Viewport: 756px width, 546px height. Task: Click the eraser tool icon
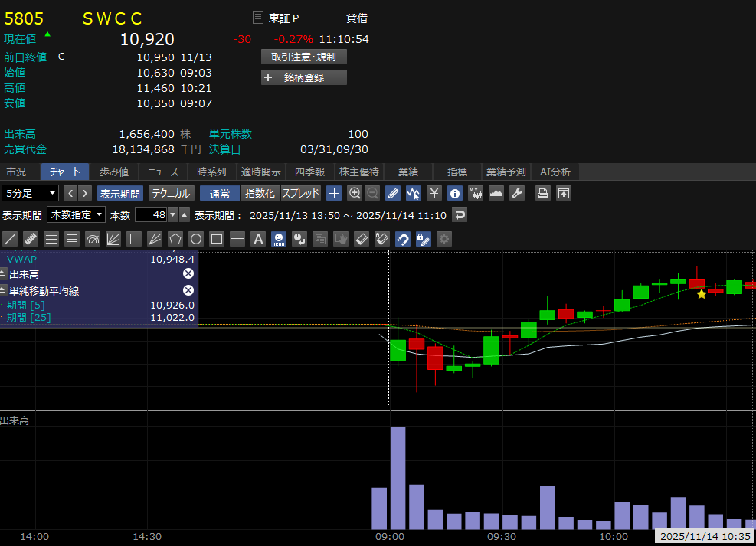pyautogui.click(x=362, y=239)
